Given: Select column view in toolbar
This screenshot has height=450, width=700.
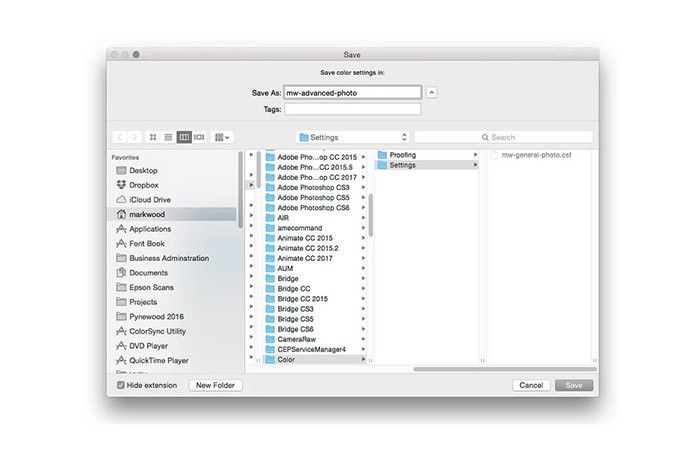Looking at the screenshot, I should coord(184,137).
